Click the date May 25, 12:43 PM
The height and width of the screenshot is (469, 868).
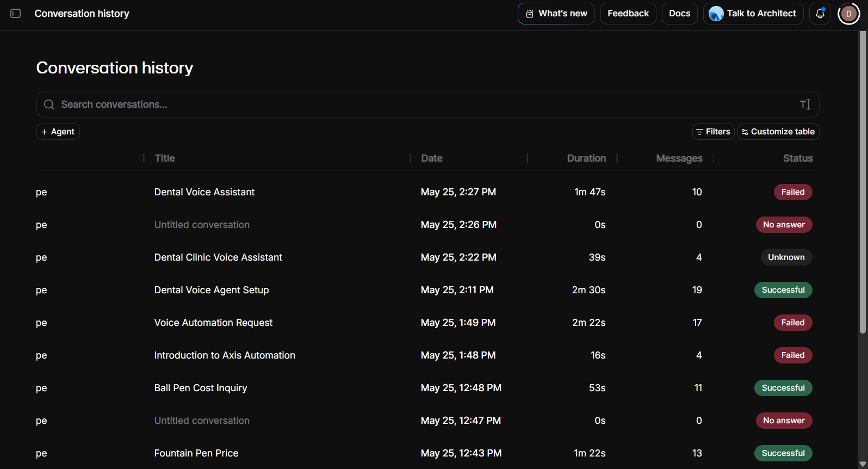tap(461, 453)
